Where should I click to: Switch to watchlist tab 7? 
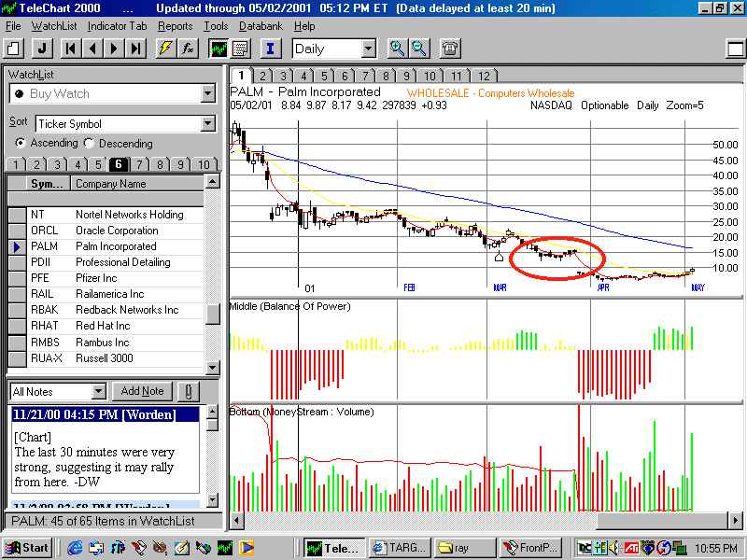(139, 165)
